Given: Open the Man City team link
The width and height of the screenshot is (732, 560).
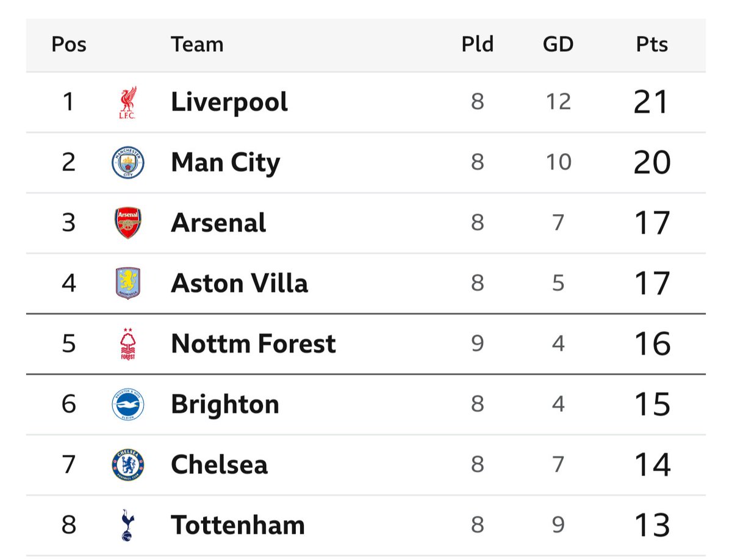Looking at the screenshot, I should (x=226, y=162).
